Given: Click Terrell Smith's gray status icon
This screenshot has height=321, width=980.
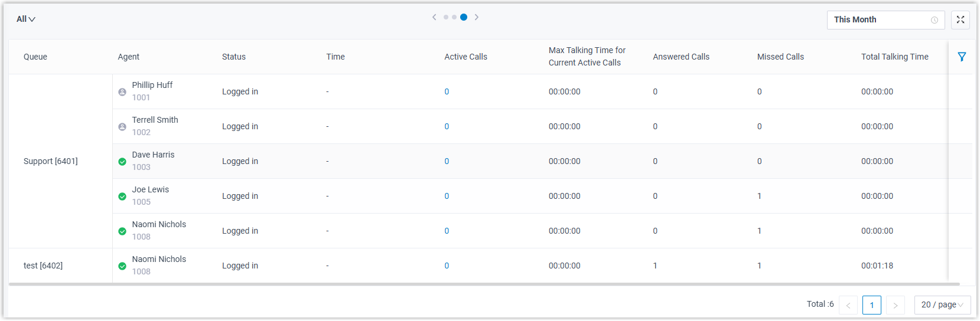Looking at the screenshot, I should click(x=122, y=127).
